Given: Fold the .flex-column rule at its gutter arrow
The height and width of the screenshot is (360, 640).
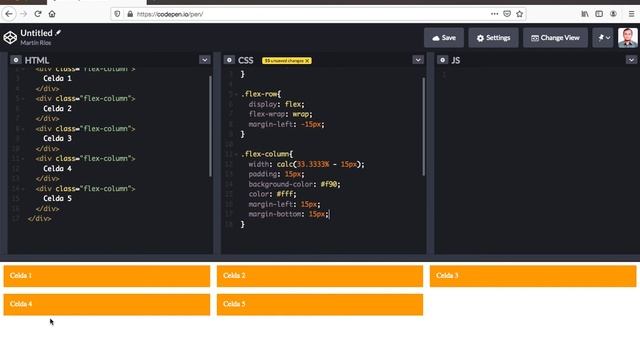Looking at the screenshot, I should coord(236,154).
